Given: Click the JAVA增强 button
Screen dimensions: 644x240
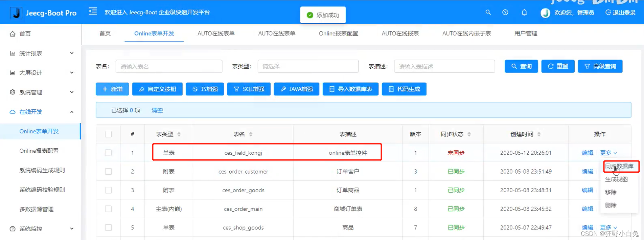Looking at the screenshot, I should coord(297,89).
